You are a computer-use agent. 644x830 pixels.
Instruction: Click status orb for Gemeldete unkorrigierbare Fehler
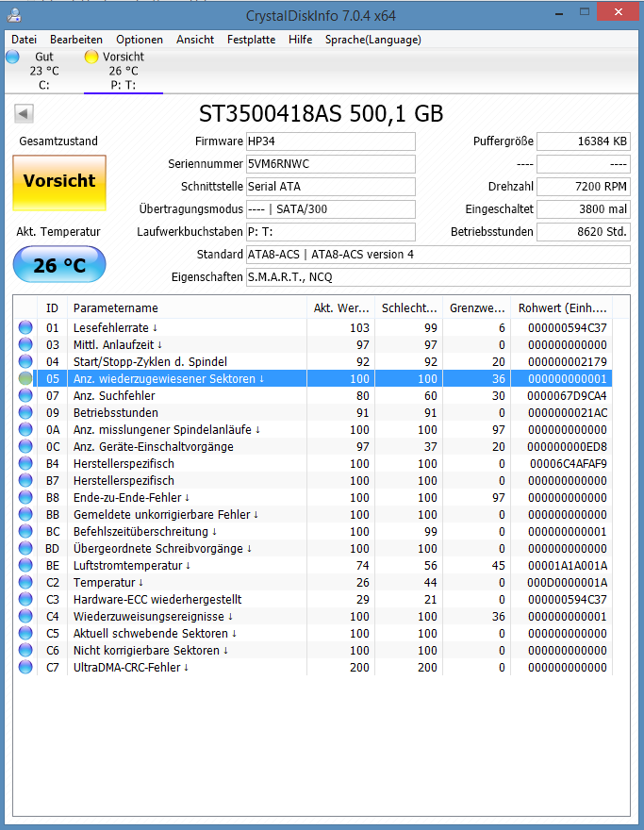coord(25,515)
